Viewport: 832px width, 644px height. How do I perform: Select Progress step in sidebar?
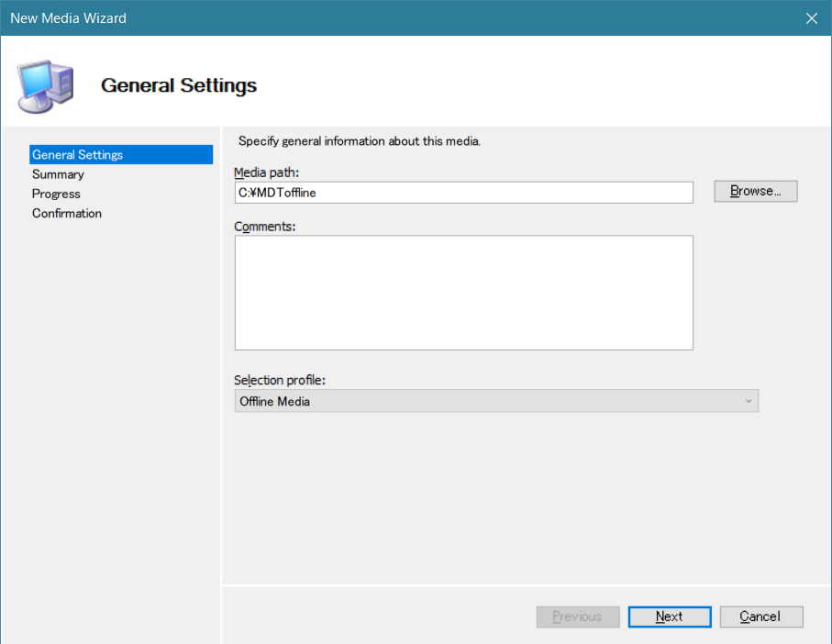(56, 194)
